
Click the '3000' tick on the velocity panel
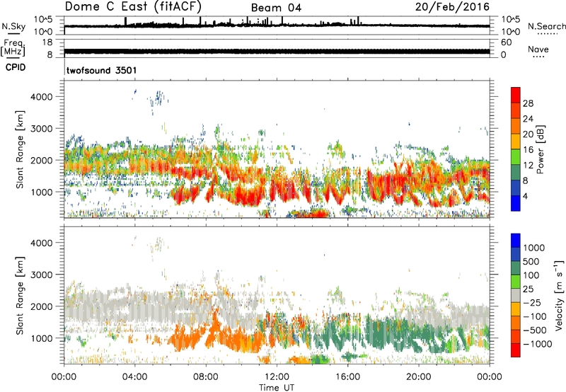(x=42, y=275)
